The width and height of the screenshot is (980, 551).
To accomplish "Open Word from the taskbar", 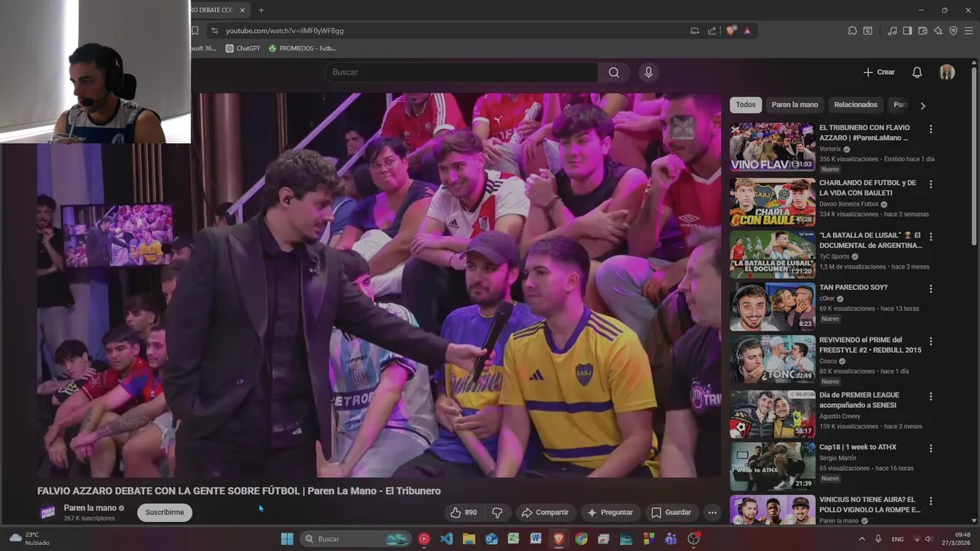I will click(x=536, y=539).
